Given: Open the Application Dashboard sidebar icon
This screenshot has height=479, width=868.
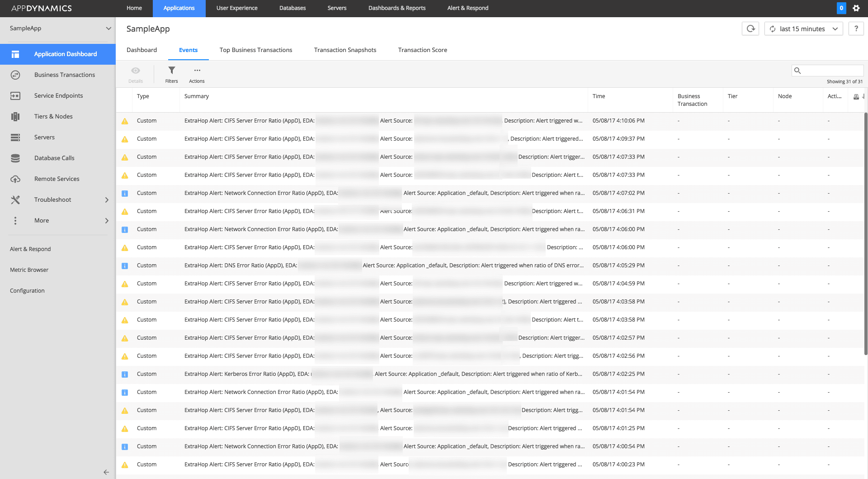Looking at the screenshot, I should point(15,54).
